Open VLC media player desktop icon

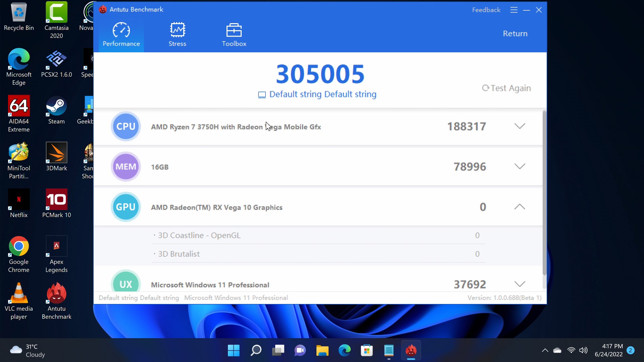(x=19, y=301)
